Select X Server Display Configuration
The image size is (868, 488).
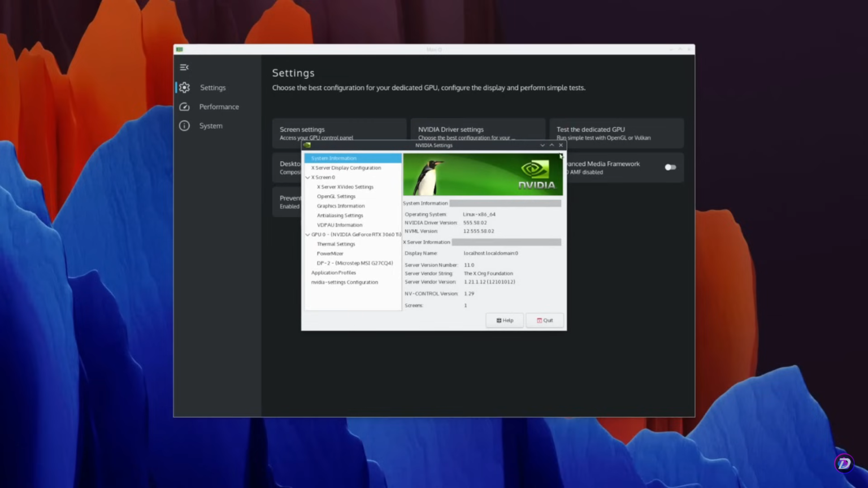pos(346,168)
